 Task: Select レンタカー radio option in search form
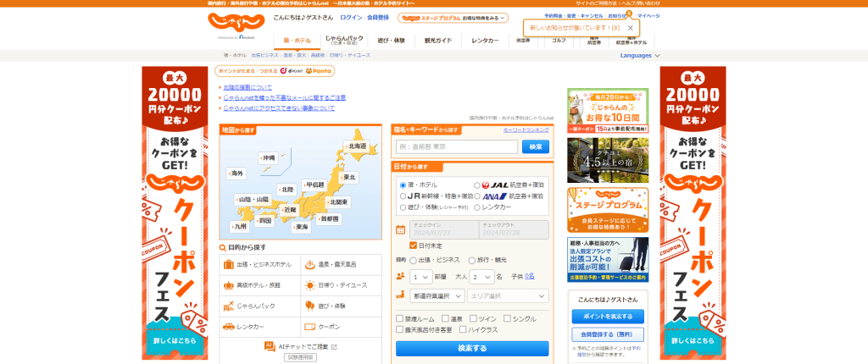point(477,207)
